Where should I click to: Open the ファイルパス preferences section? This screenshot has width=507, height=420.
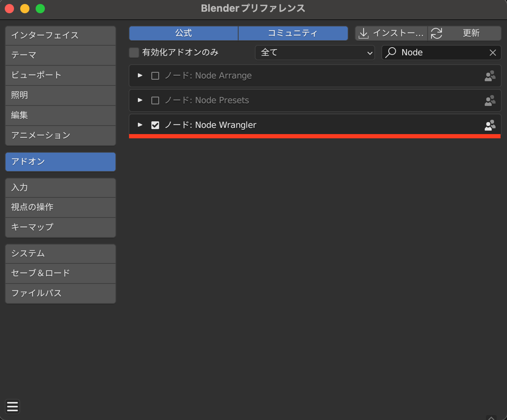tap(61, 293)
